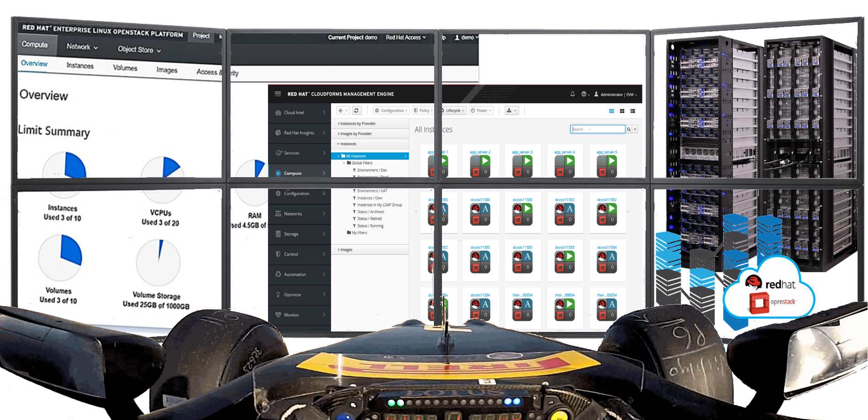Screen dimensions: 868x420
Task: Click the Control shield sidebar icon
Action: tap(278, 254)
